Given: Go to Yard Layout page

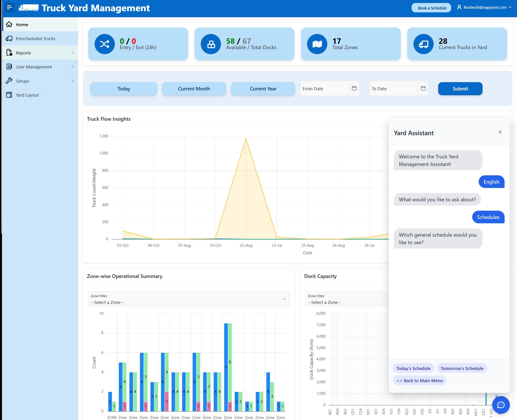Looking at the screenshot, I should (x=27, y=95).
